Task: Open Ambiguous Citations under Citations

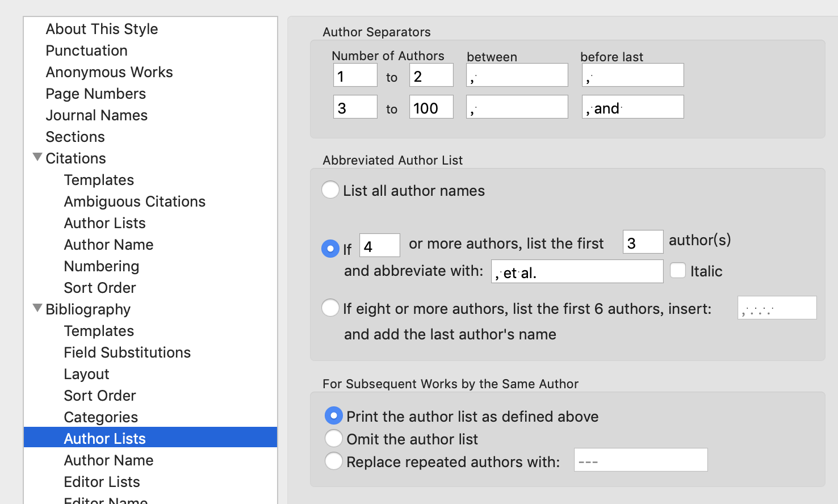Action: pyautogui.click(x=135, y=201)
